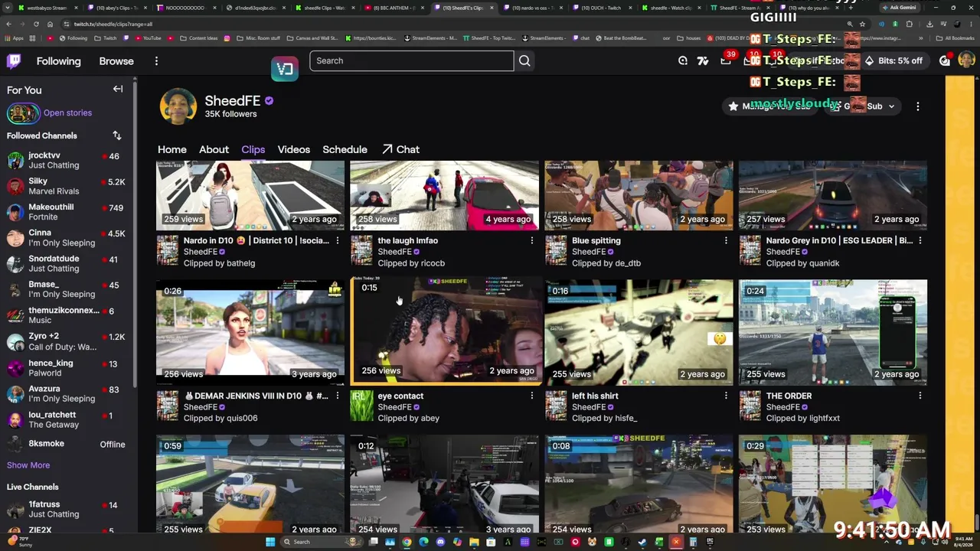
Task: Open options for the eye contact clip
Action: pyautogui.click(x=532, y=396)
